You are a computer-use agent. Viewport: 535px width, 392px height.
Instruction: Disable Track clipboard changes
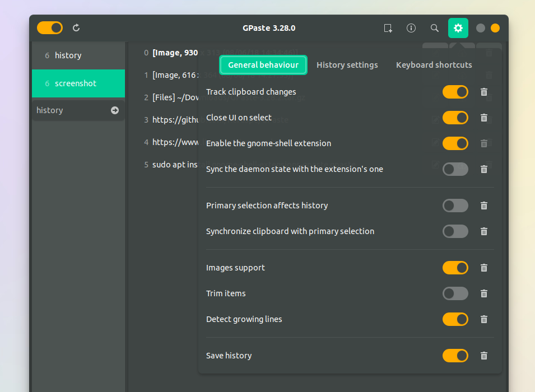click(455, 92)
